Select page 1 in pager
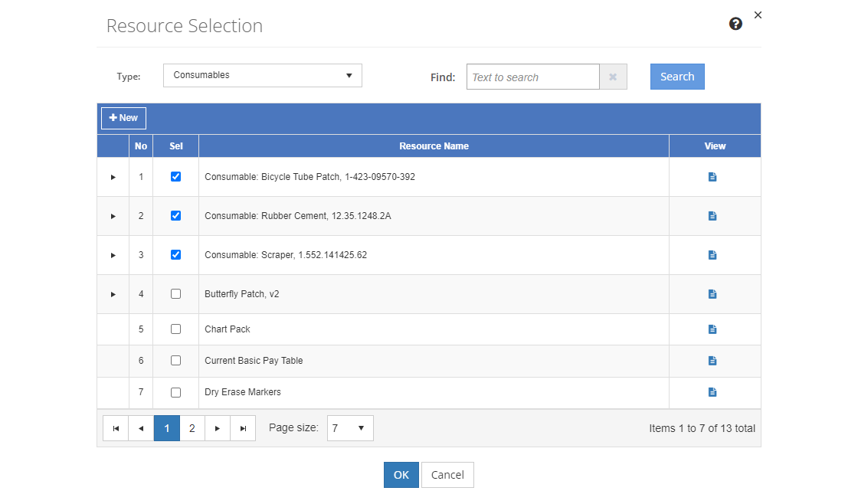 (167, 428)
